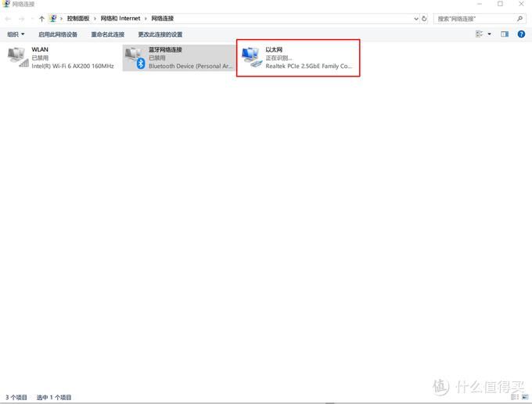This screenshot has width=532, height=404.
Task: Click the 正在识别... status text
Action: pyautogui.click(x=279, y=58)
